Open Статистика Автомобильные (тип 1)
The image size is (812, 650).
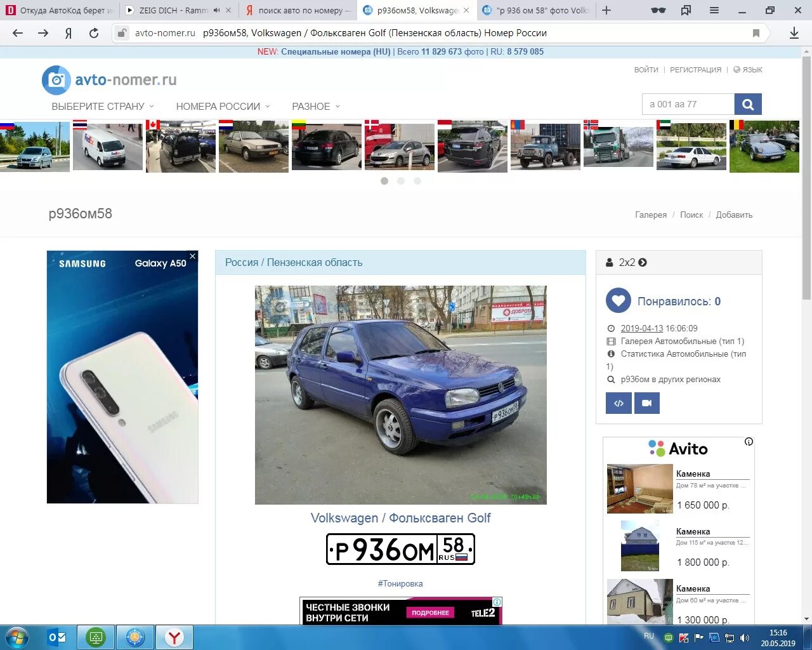coord(676,360)
